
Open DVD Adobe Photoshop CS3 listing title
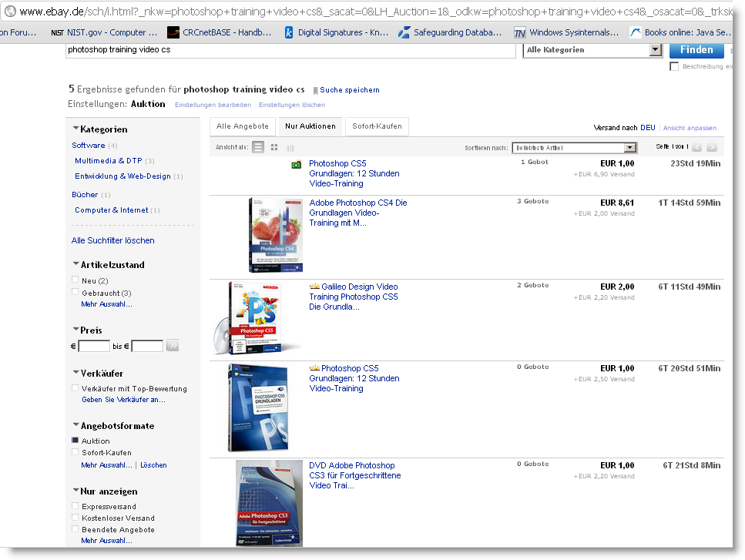click(355, 475)
